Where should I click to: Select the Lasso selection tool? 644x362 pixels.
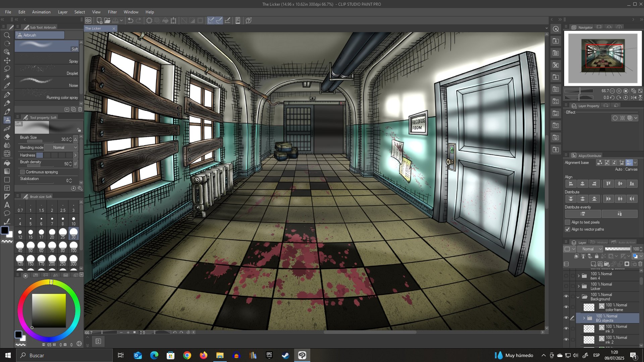click(7, 69)
